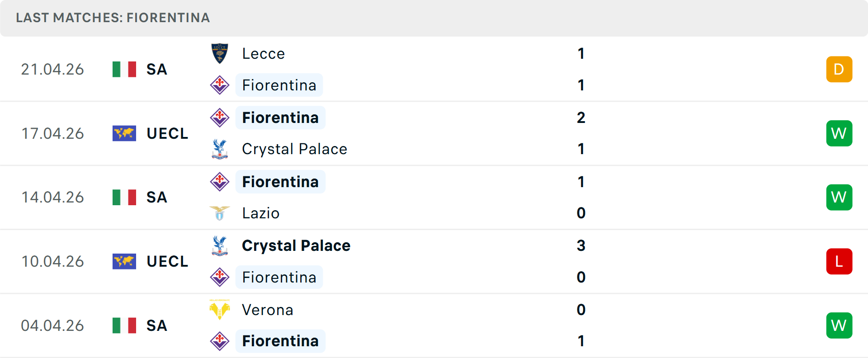868x358 pixels.
Task: Click the SA competition label beside 21.04.26
Action: [156, 69]
